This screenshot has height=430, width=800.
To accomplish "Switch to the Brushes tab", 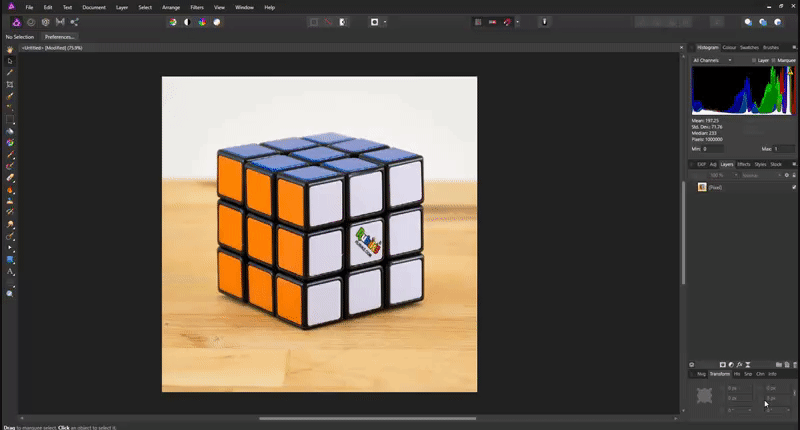I will 771,47.
